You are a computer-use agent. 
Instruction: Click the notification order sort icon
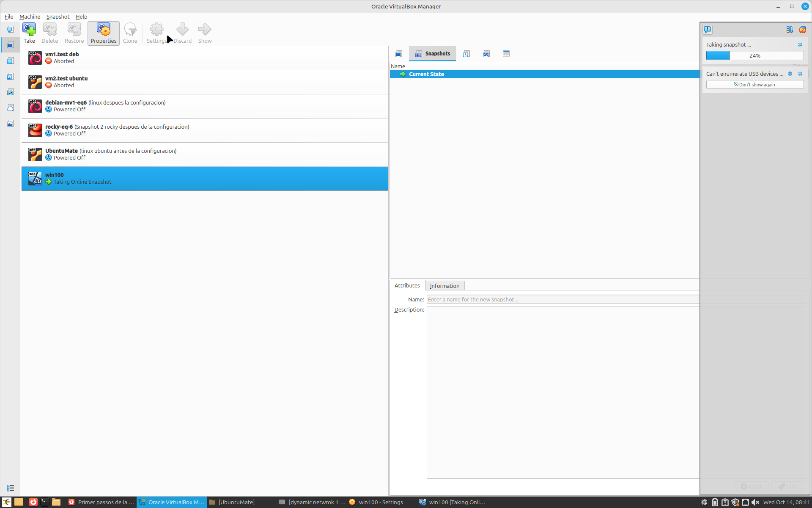pos(790,30)
